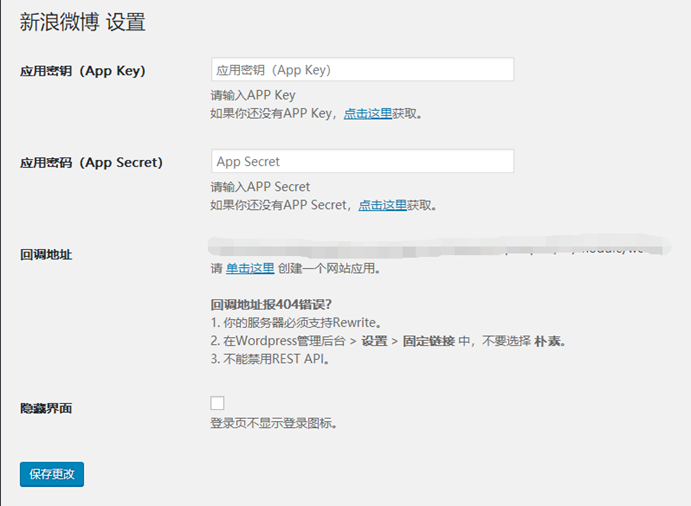Click the Wordpress管理后台 固定链接 instruction line
The width and height of the screenshot is (691, 506).
pyautogui.click(x=388, y=341)
